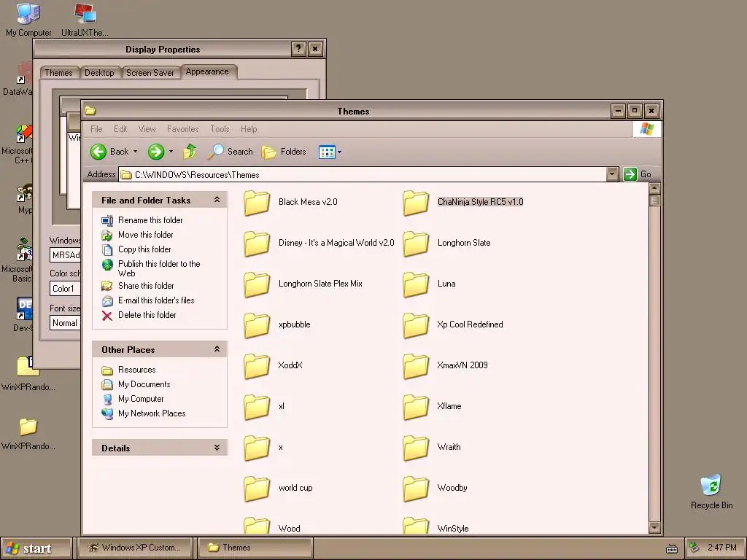Image resolution: width=747 pixels, height=560 pixels.
Task: Click the Views icon in the toolbar
Action: coord(327,152)
